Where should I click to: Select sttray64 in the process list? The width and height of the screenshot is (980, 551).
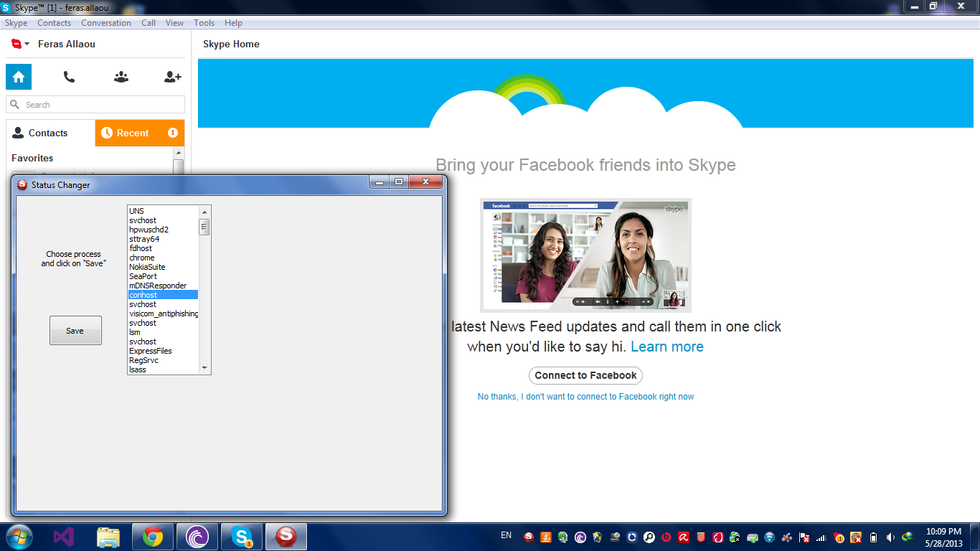click(x=163, y=239)
